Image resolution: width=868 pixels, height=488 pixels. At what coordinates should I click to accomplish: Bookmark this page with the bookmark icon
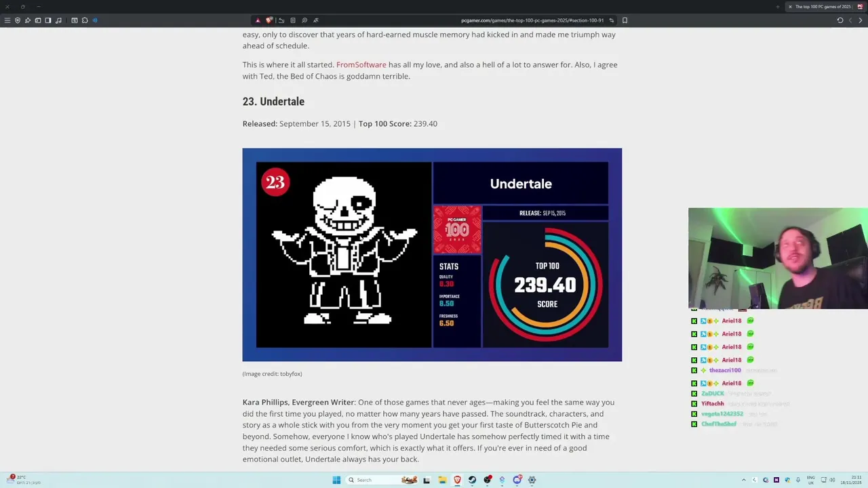625,20
